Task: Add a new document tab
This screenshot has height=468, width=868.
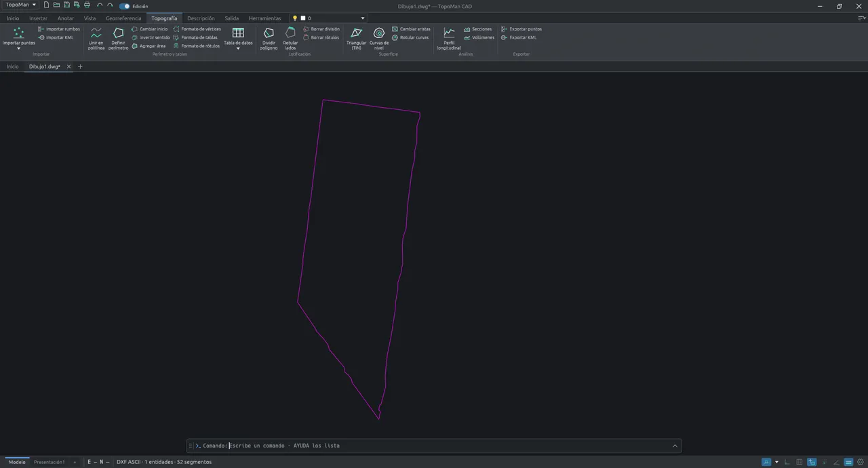Action: point(80,66)
